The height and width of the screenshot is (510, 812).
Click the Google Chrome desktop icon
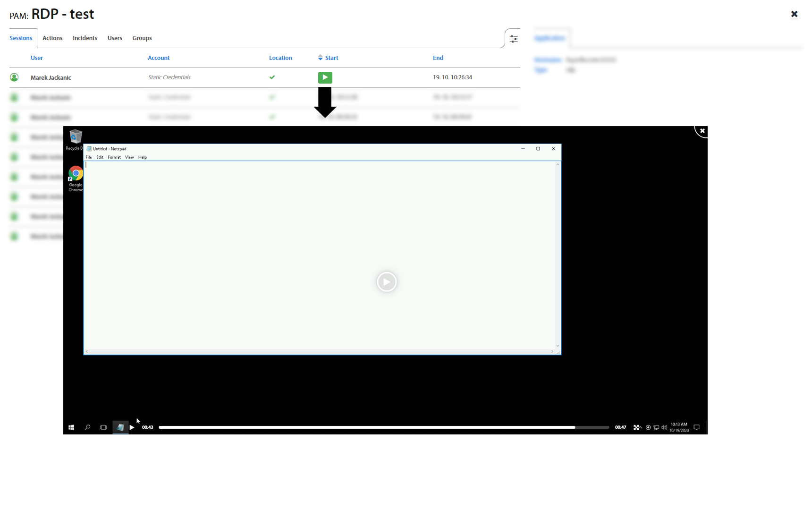[76, 175]
